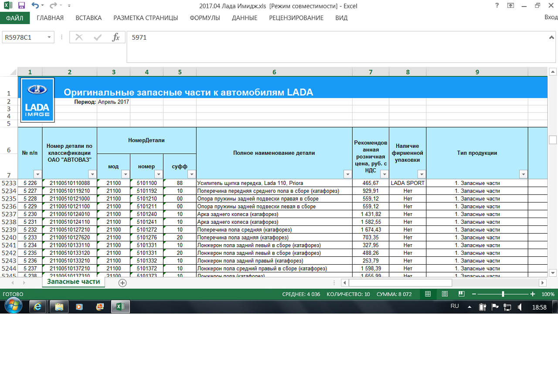Click the Excel application icon in title bar
This screenshot has height=392, width=558.
(x=8, y=6)
